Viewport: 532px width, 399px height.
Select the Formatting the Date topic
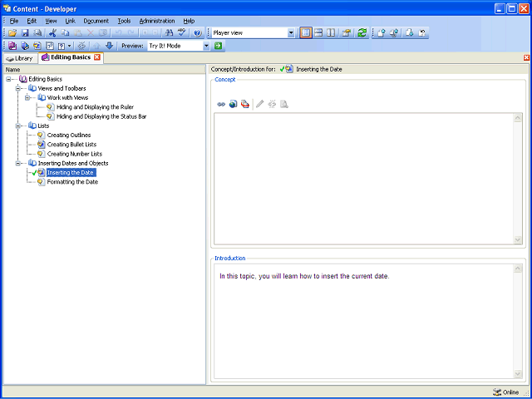point(72,182)
